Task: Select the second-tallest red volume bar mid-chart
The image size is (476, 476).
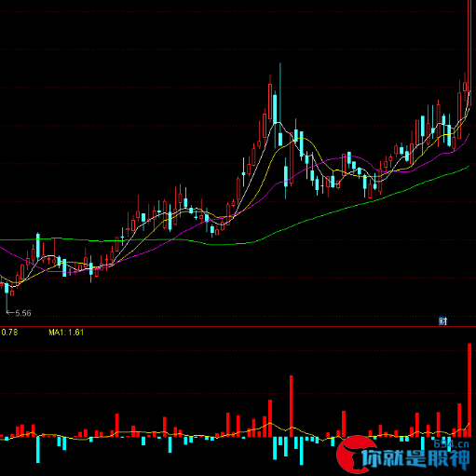Action: pos(292,406)
